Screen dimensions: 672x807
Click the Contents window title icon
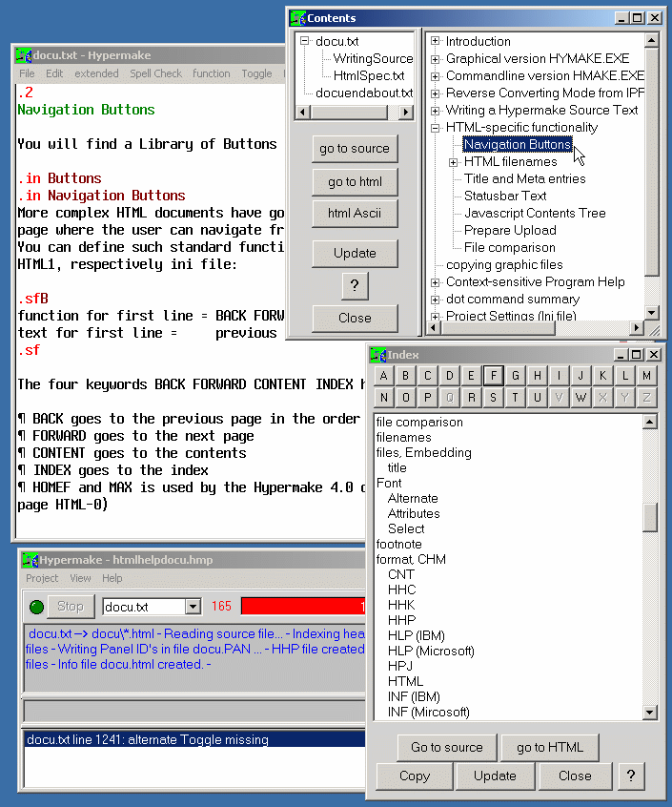[297, 18]
